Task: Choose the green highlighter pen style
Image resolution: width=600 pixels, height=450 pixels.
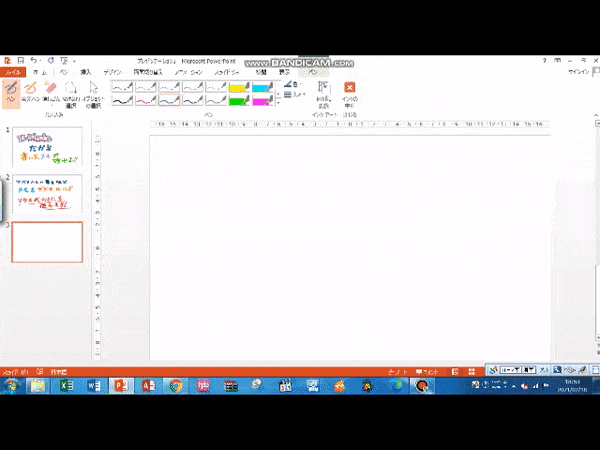Action: point(239,100)
